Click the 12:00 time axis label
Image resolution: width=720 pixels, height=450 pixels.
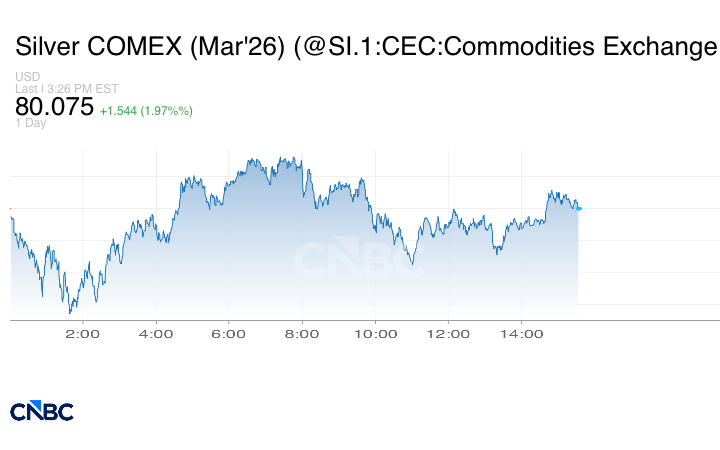pyautogui.click(x=447, y=334)
